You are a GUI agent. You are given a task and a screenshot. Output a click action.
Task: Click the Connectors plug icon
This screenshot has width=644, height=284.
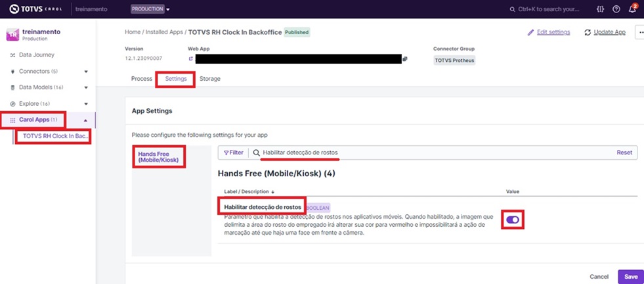(x=12, y=72)
